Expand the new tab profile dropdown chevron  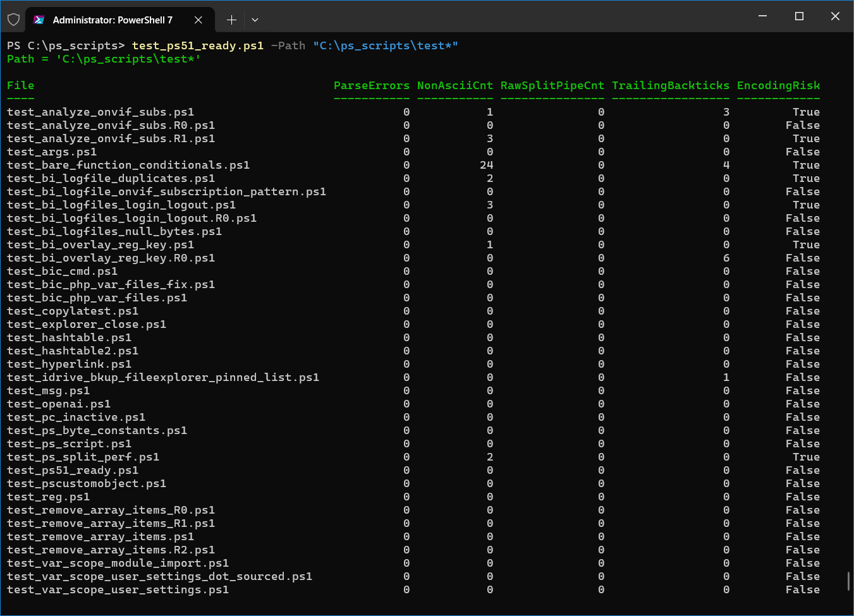pyautogui.click(x=255, y=20)
